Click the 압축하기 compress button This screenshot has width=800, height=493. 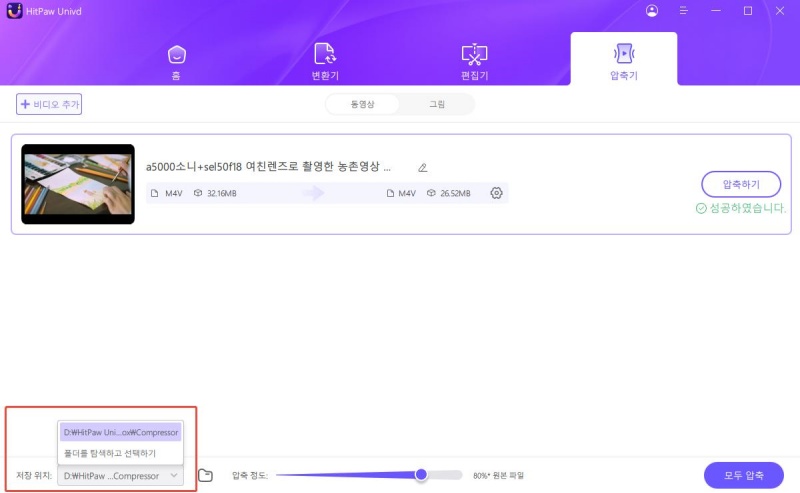click(741, 184)
